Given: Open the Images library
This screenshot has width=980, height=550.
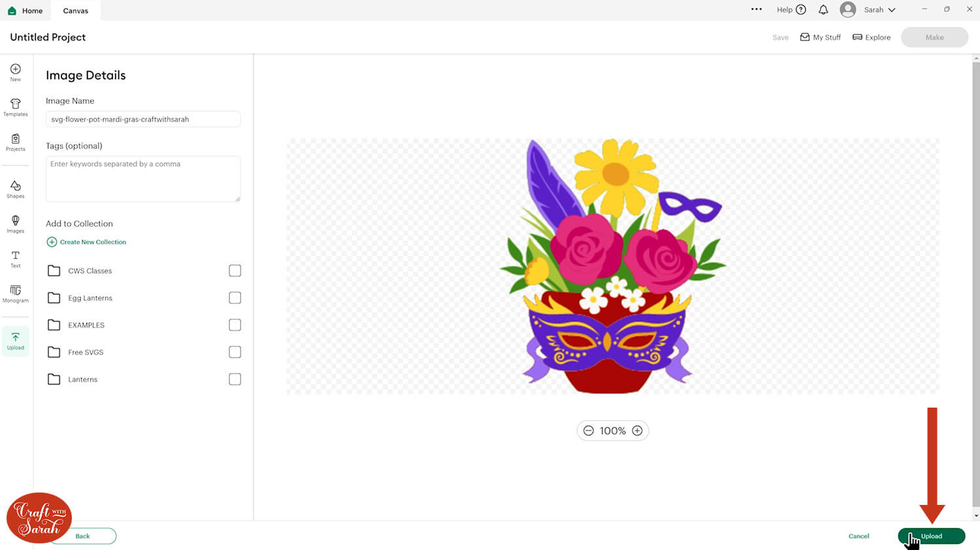Looking at the screenshot, I should click(16, 224).
